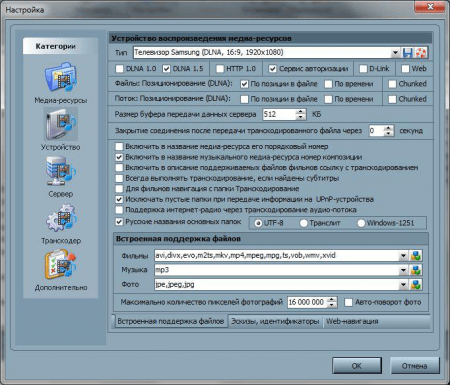Click the Телевизор Samsung type field
This screenshot has width=450, height=385.
coord(262,53)
